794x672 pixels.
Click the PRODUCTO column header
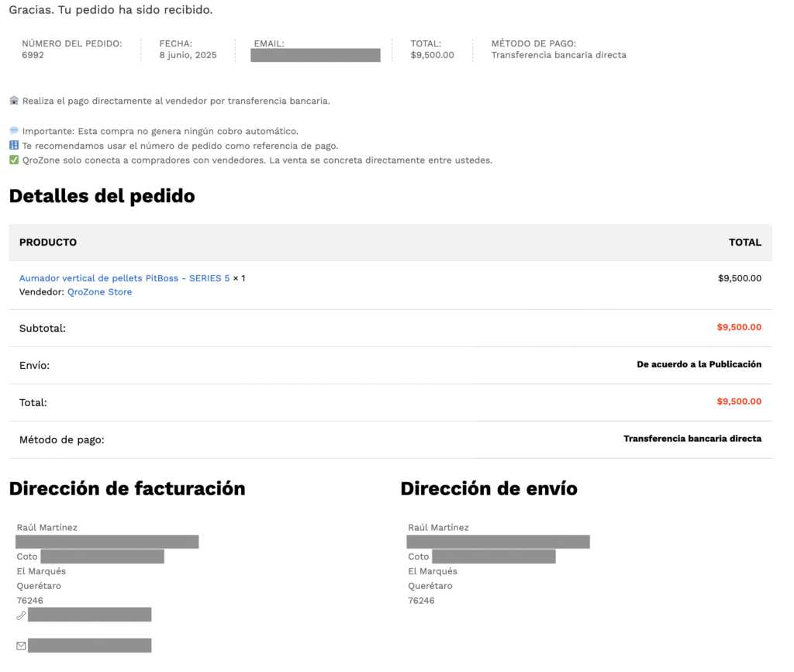click(48, 243)
